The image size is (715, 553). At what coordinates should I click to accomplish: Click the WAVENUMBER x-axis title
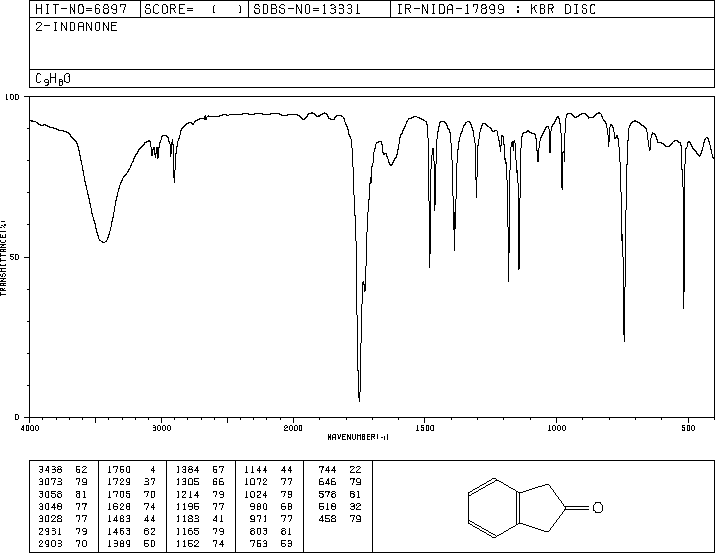[358, 437]
